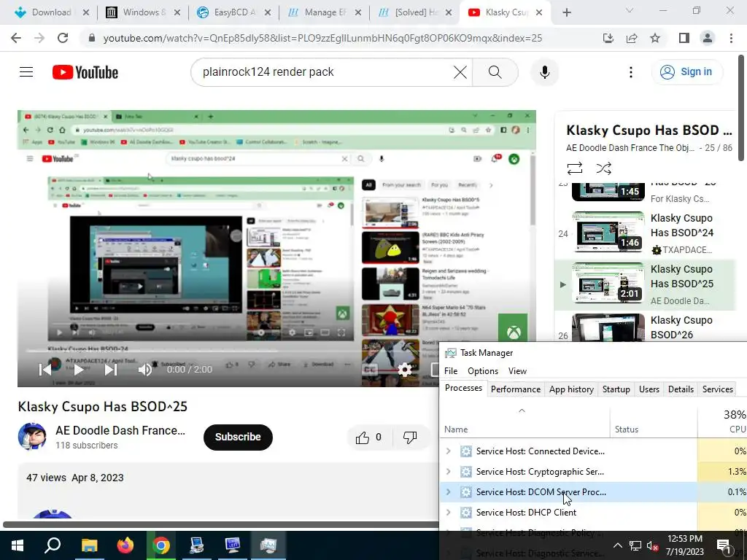The height and width of the screenshot is (560, 747).
Task: Open Windows taskbar search
Action: (53, 545)
